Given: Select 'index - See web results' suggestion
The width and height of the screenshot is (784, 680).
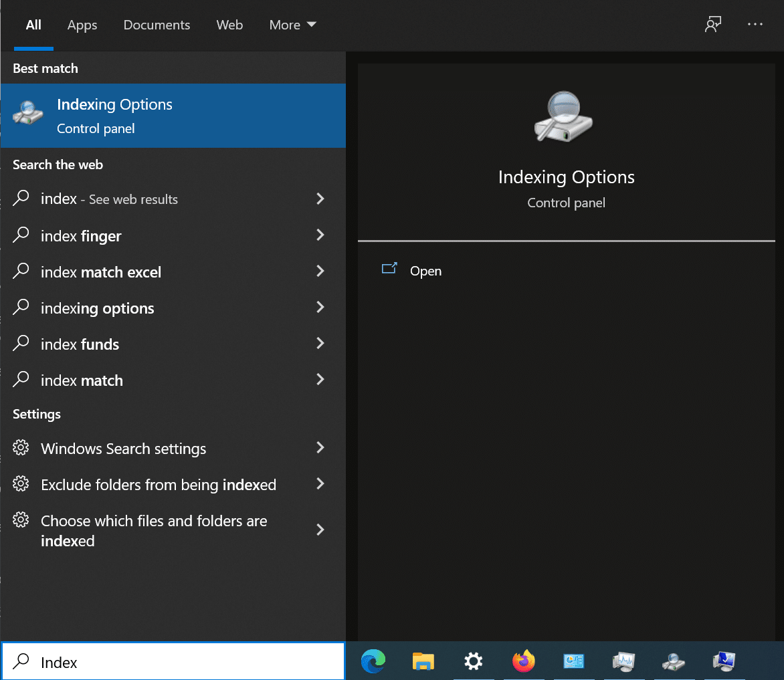Looking at the screenshot, I should coord(173,199).
